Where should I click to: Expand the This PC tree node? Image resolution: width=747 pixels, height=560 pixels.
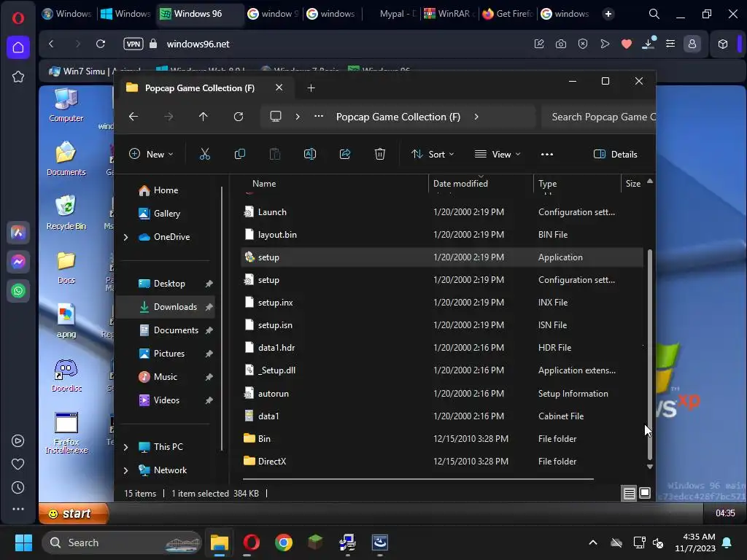pyautogui.click(x=125, y=447)
